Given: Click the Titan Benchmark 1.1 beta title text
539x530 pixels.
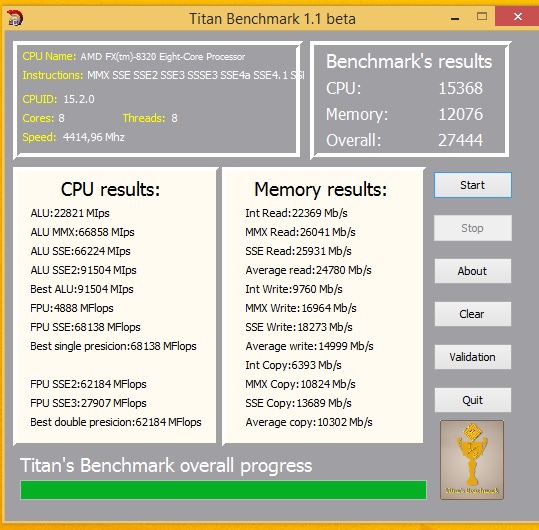Looking at the screenshot, I should point(273,19).
